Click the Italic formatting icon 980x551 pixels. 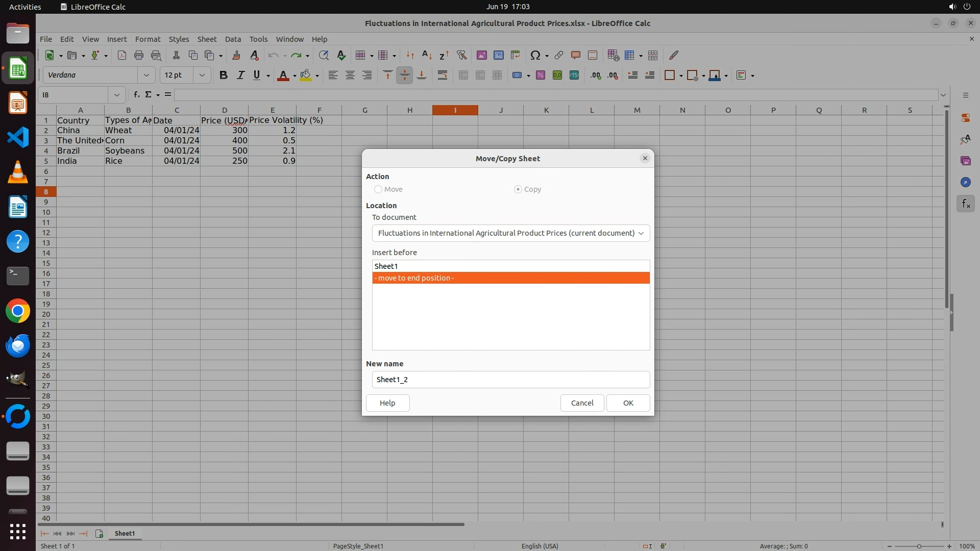240,76
